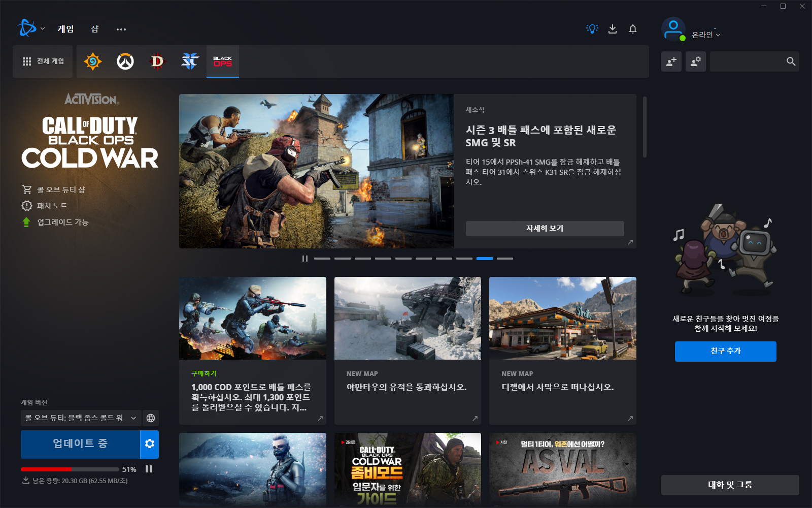The width and height of the screenshot is (812, 508).
Task: Click the shopping cart icon
Action: tap(27, 189)
